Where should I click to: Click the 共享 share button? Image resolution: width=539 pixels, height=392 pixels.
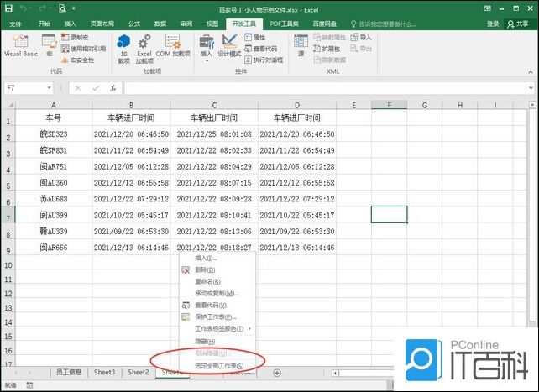pyautogui.click(x=522, y=24)
